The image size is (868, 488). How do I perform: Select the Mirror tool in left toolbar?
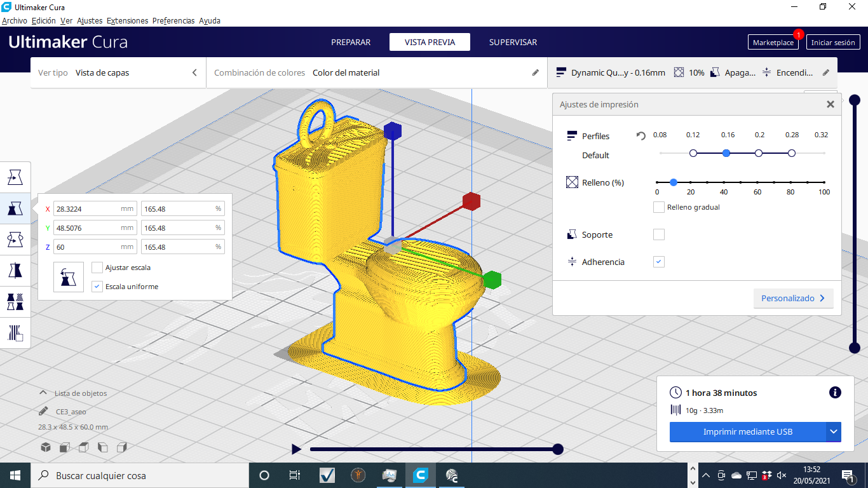(x=15, y=271)
